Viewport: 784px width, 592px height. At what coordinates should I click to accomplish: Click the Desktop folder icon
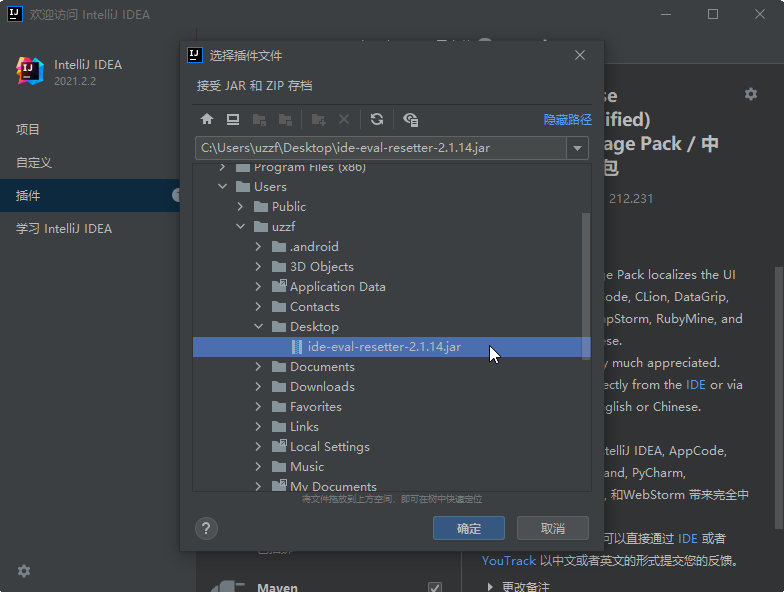coord(278,326)
